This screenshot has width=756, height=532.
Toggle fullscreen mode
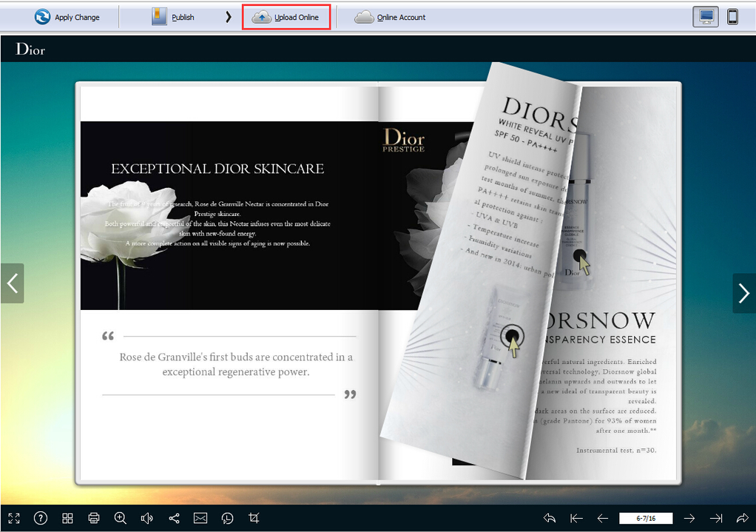14,518
